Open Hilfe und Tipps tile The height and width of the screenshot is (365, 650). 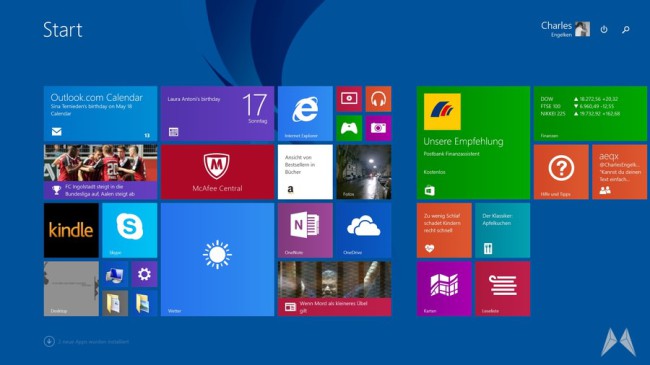tap(561, 172)
